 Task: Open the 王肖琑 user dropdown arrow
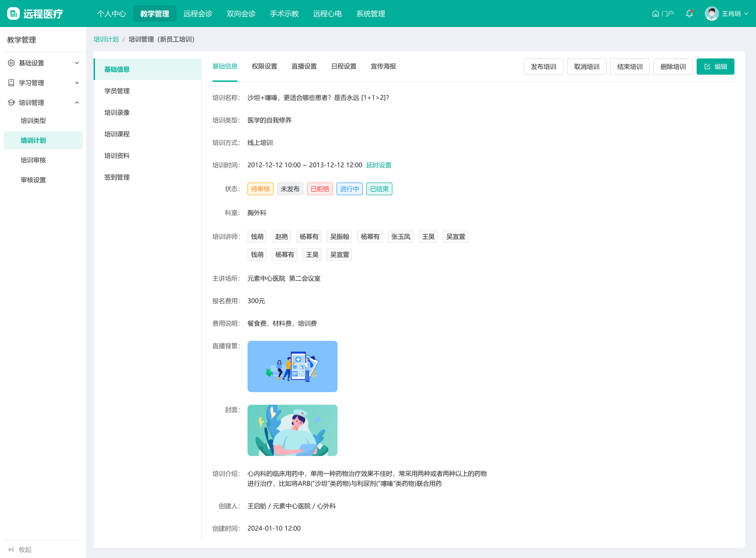click(x=746, y=13)
